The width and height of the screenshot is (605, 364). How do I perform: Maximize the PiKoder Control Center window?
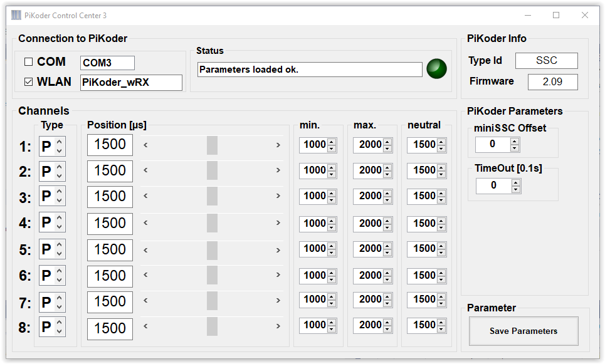pyautogui.click(x=556, y=16)
